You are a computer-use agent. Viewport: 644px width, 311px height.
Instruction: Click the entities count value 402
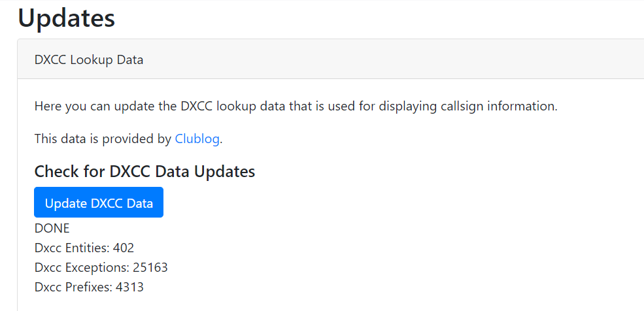click(x=124, y=248)
